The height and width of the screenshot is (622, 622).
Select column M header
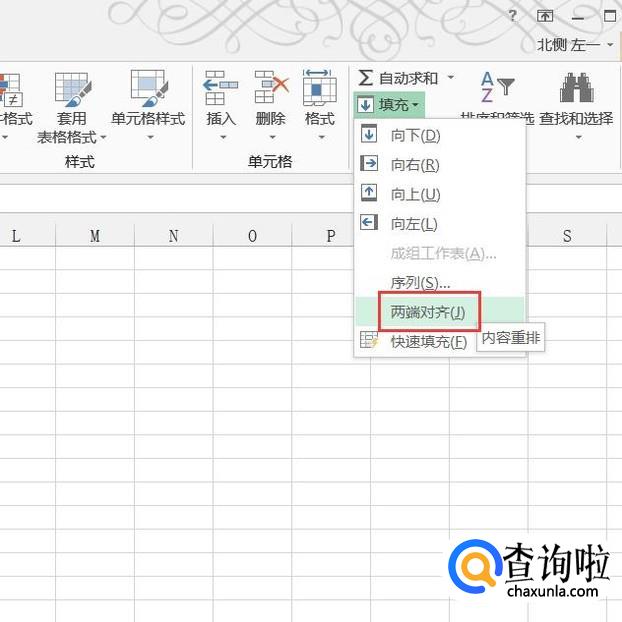(95, 236)
